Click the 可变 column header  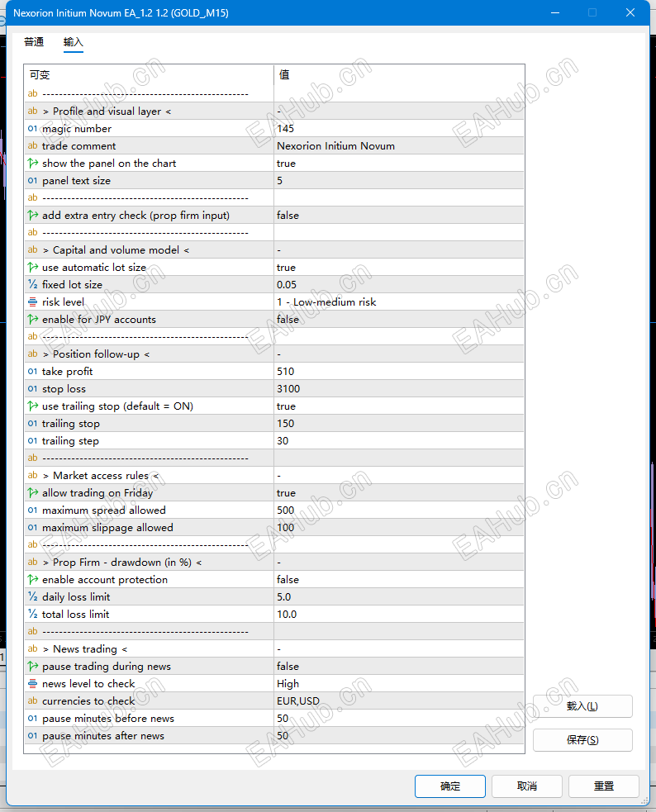coord(149,74)
